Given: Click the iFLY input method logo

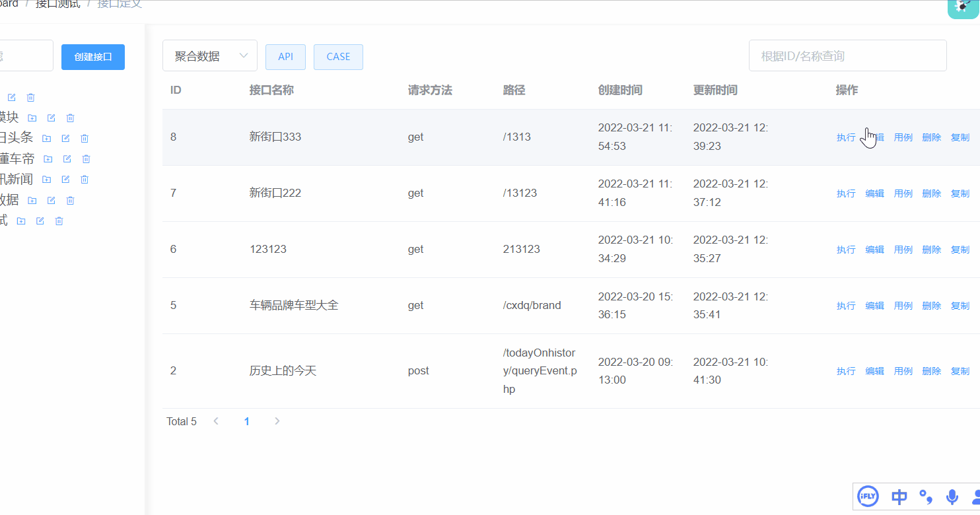Looking at the screenshot, I should (x=868, y=497).
